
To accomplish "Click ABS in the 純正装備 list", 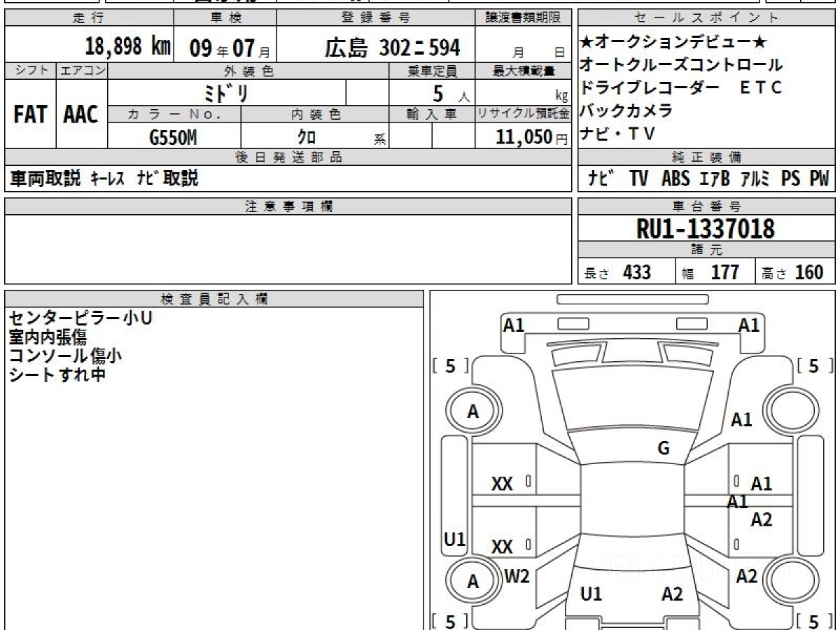I will tap(675, 178).
